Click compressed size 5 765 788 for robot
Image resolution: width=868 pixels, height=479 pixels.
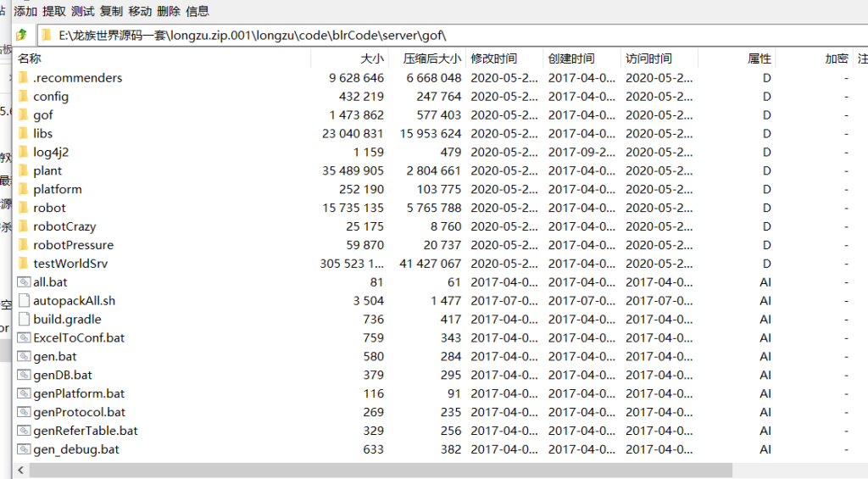pos(433,208)
